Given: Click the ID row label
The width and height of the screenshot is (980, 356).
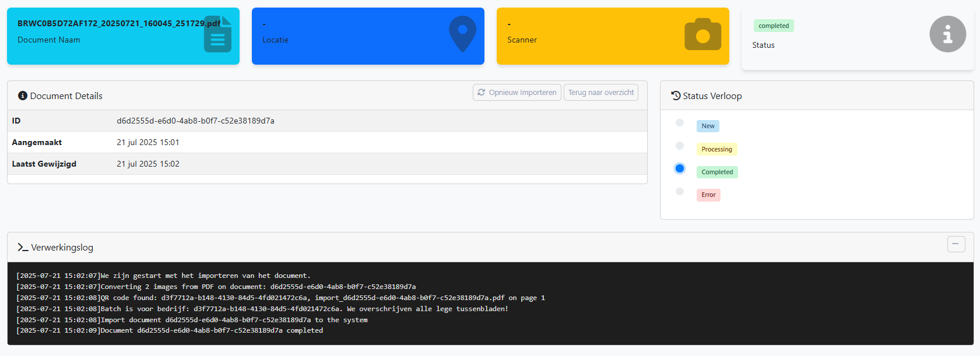Looking at the screenshot, I should pyautogui.click(x=16, y=121).
